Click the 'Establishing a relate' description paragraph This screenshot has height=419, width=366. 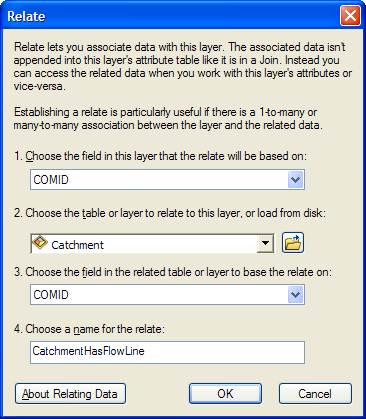(x=168, y=119)
